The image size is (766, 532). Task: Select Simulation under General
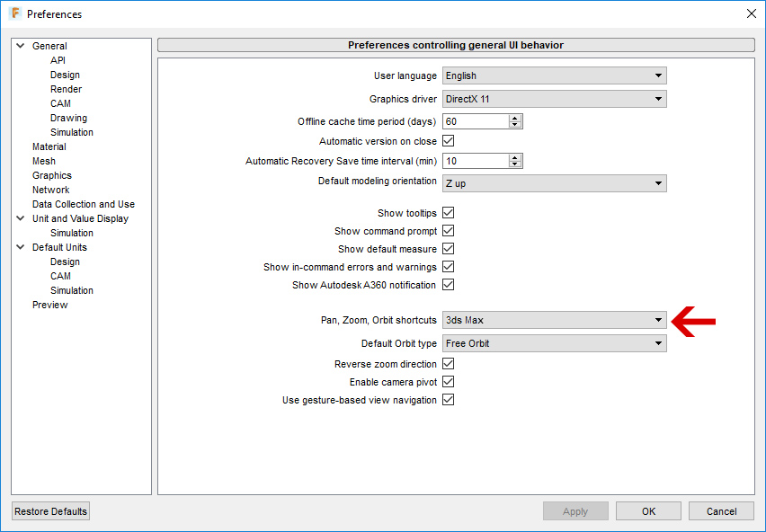tap(72, 132)
